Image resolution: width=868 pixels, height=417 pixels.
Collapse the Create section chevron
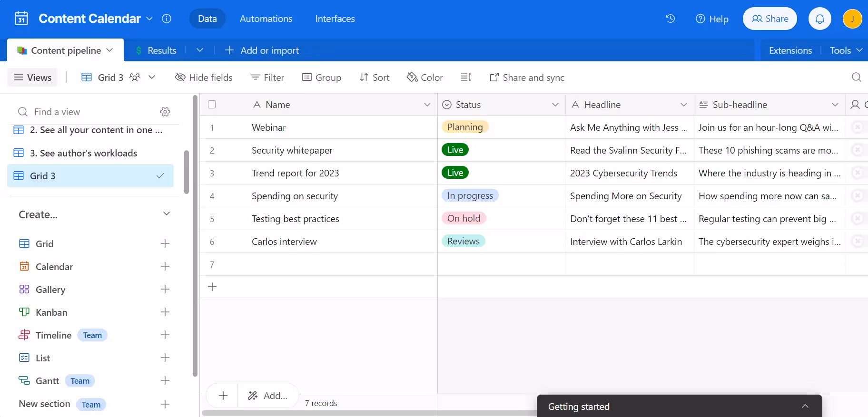[x=167, y=214]
